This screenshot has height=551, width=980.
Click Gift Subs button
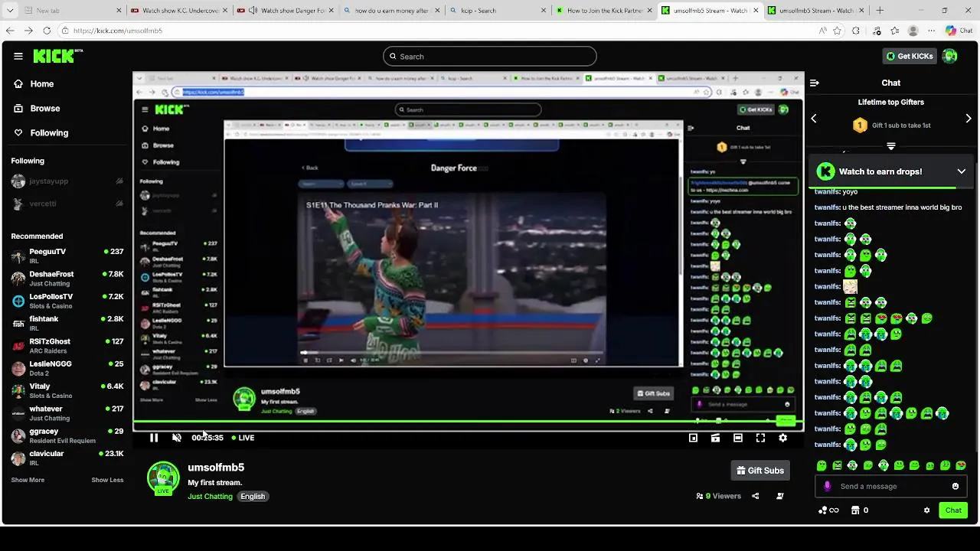coord(760,471)
